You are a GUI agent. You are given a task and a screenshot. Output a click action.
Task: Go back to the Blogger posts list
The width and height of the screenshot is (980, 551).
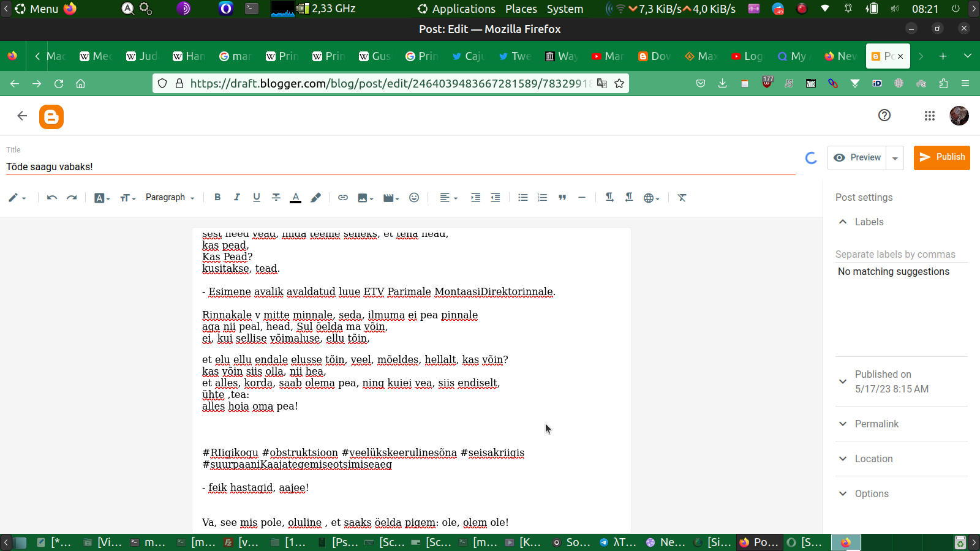tap(22, 116)
